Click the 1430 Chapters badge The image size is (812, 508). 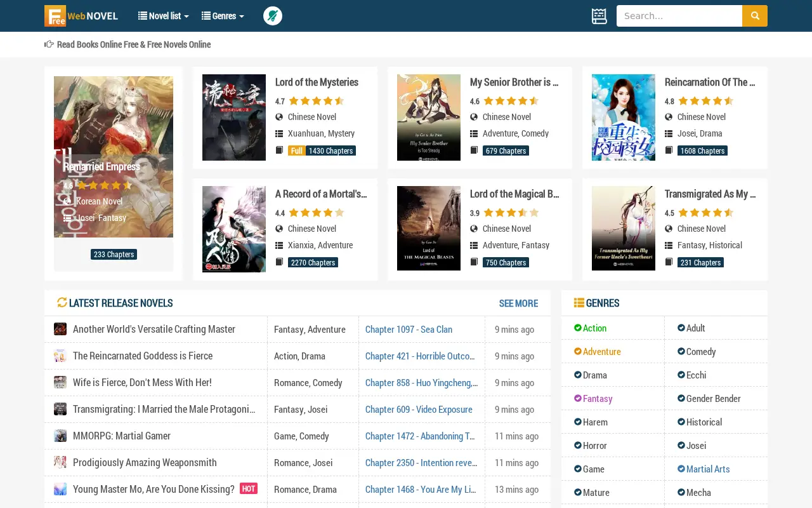(x=331, y=150)
